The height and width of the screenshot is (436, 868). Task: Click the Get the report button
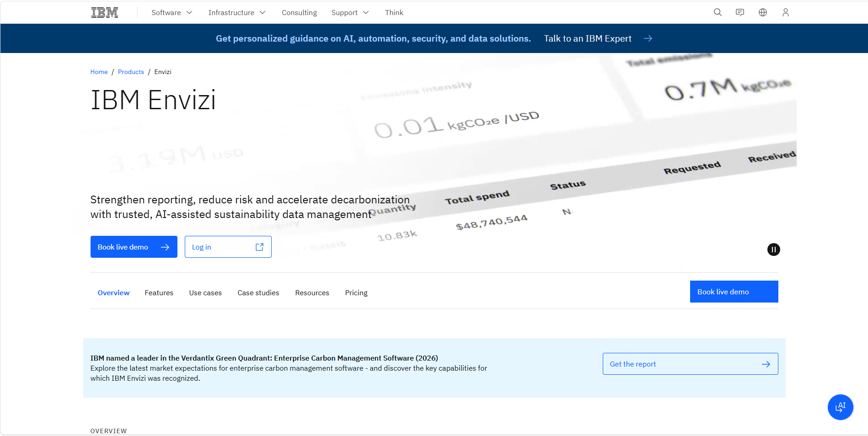click(x=691, y=364)
